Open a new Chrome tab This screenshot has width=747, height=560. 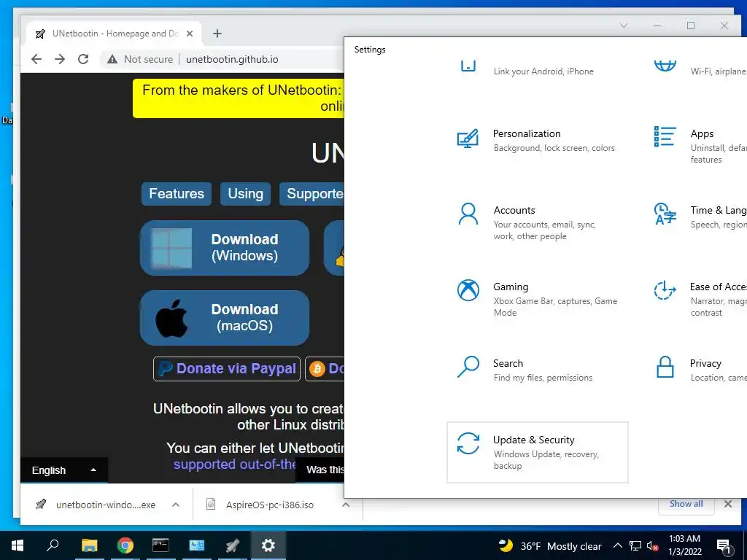coord(217,34)
